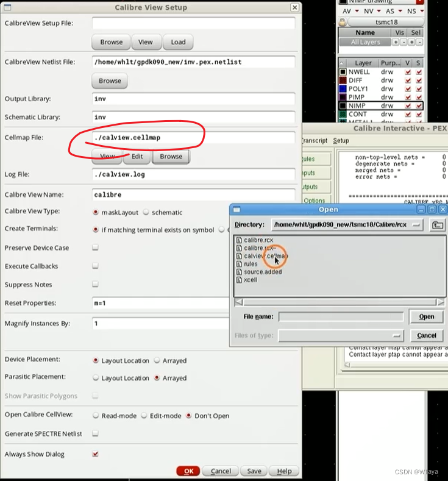This screenshot has width=448, height=481.
Task: Toggle DIFF layer selectable checkbox
Action: pos(419,80)
